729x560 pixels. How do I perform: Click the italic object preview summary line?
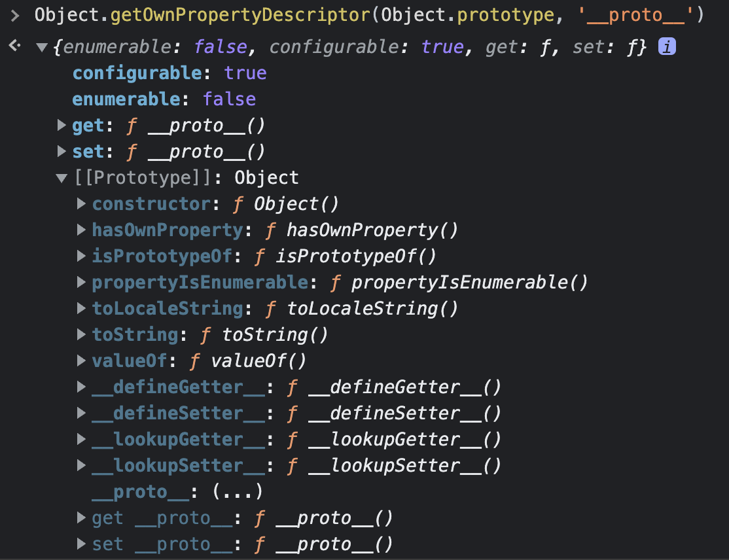tap(349, 46)
